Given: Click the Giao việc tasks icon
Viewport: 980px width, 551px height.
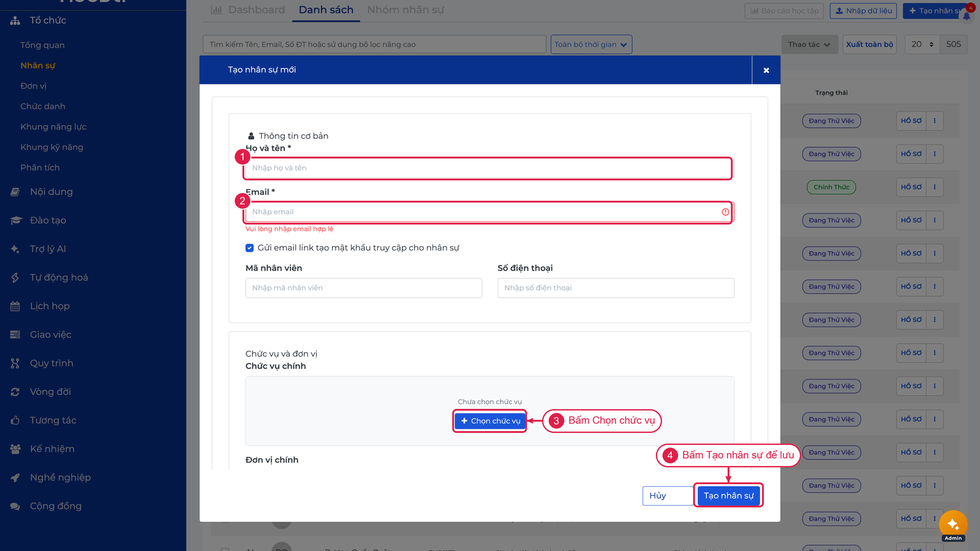Looking at the screenshot, I should (15, 334).
